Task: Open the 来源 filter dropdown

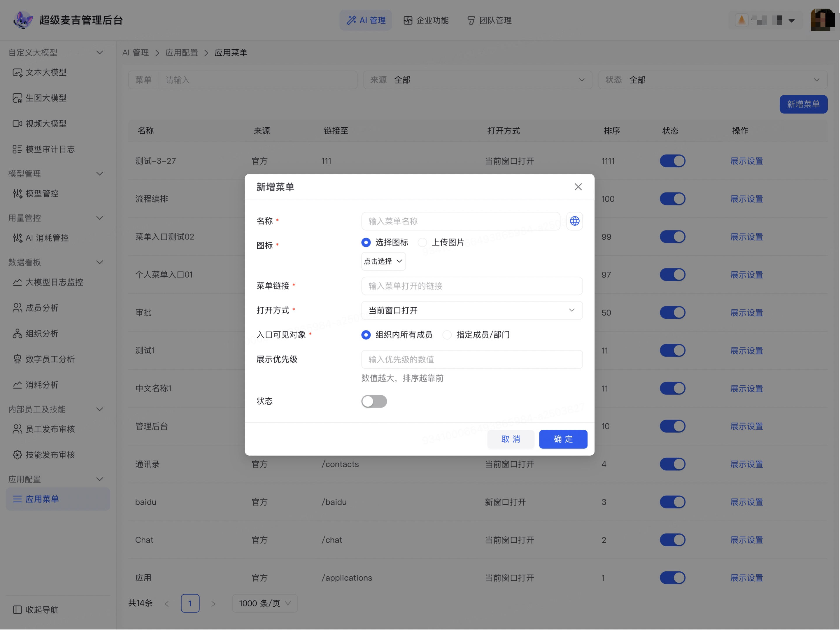Action: point(477,80)
